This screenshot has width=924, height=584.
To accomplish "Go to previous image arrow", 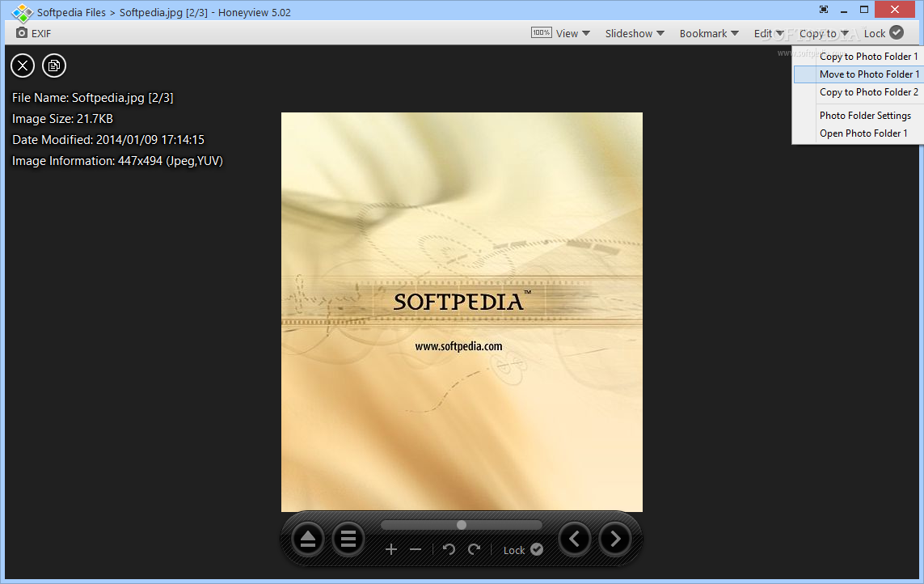I will click(575, 539).
